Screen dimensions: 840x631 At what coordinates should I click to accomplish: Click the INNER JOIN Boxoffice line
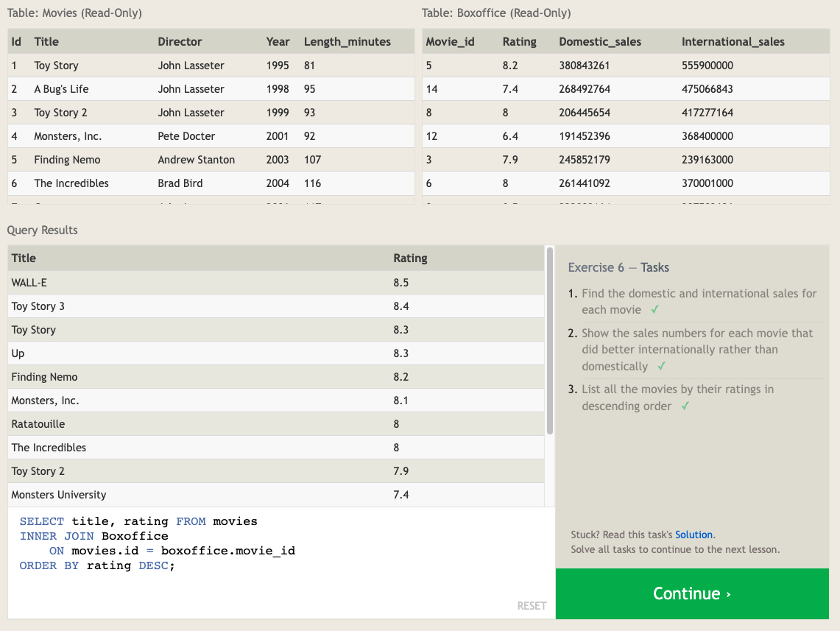[x=93, y=536]
